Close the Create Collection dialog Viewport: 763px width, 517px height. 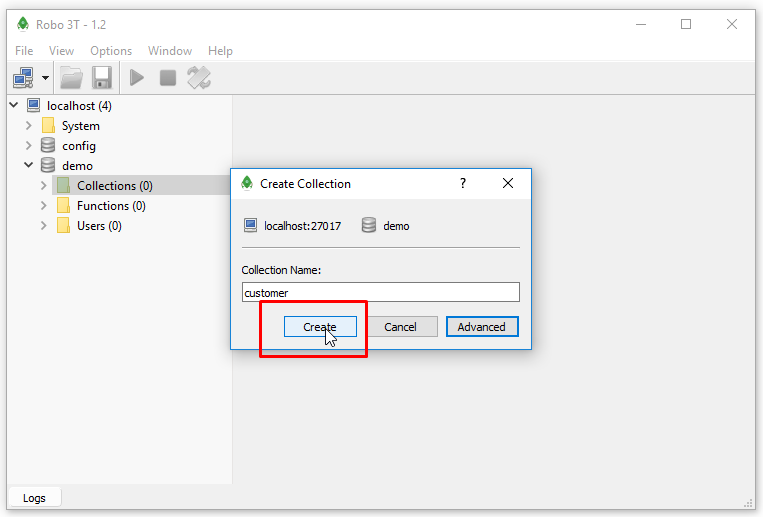point(508,183)
